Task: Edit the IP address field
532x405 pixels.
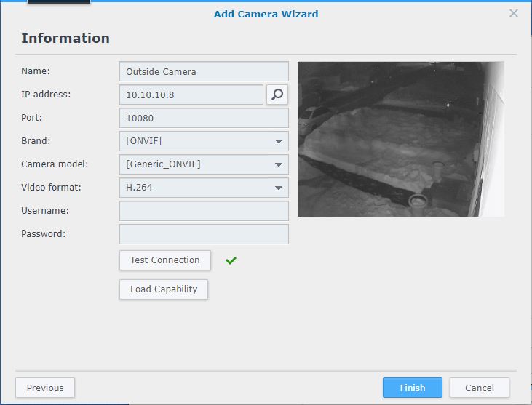Action: pos(191,95)
